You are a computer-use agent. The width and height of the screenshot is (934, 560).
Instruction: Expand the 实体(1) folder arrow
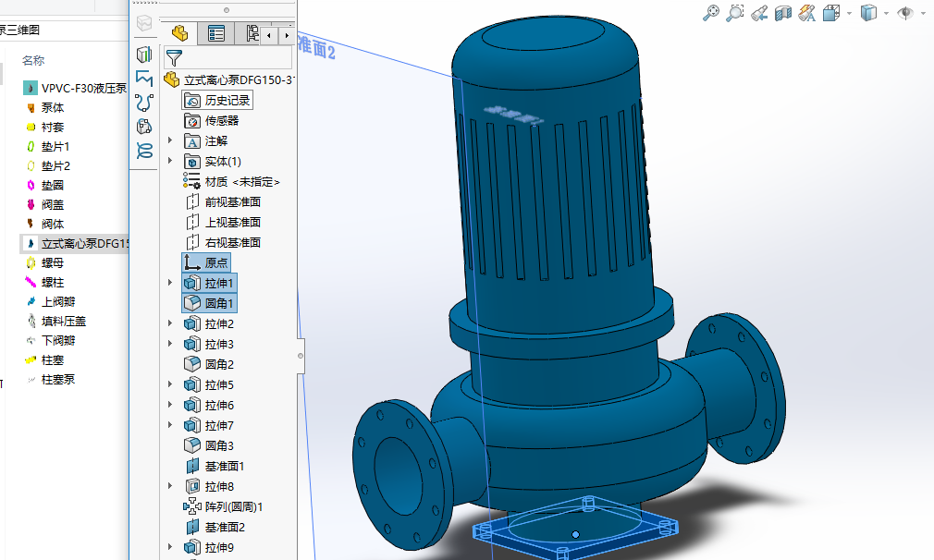tap(170, 162)
